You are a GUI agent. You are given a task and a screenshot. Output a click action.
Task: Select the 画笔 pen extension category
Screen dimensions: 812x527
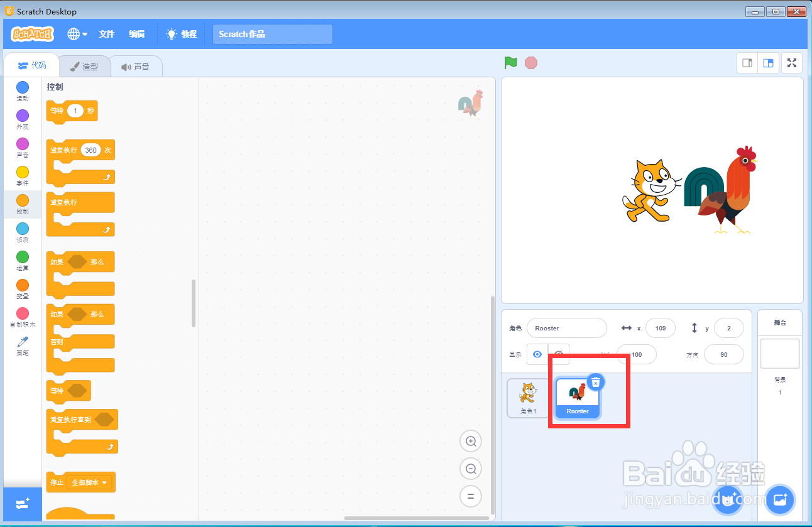(23, 345)
